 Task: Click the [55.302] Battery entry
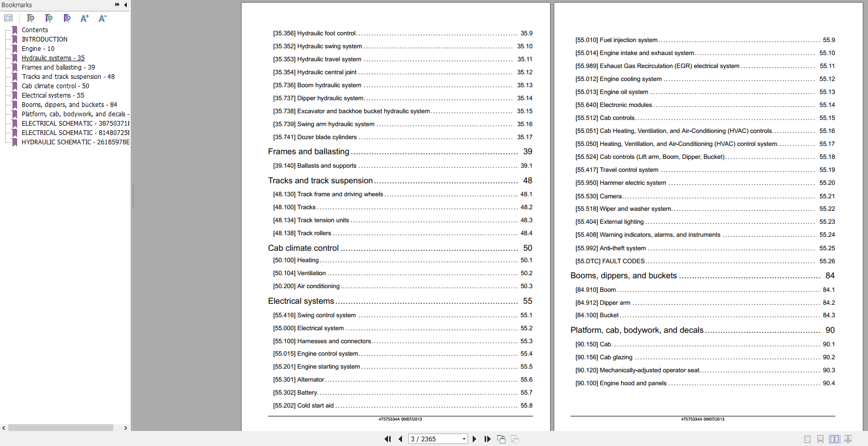pos(295,393)
